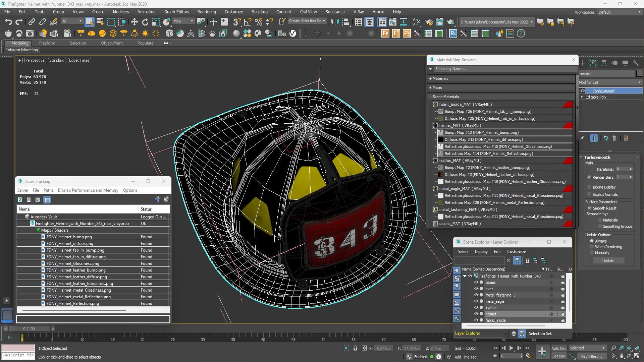Click the object color swatch beside helmet name
This screenshot has height=362, width=644.
point(639,73)
